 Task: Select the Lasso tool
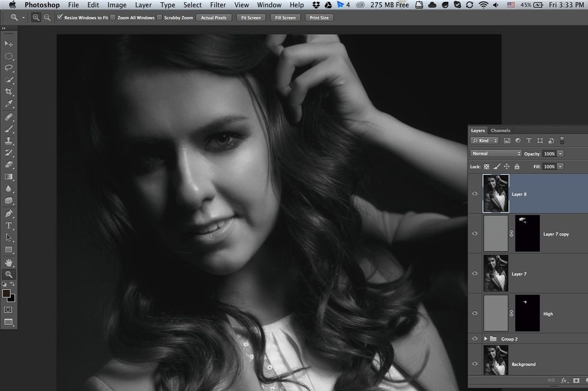tap(8, 68)
